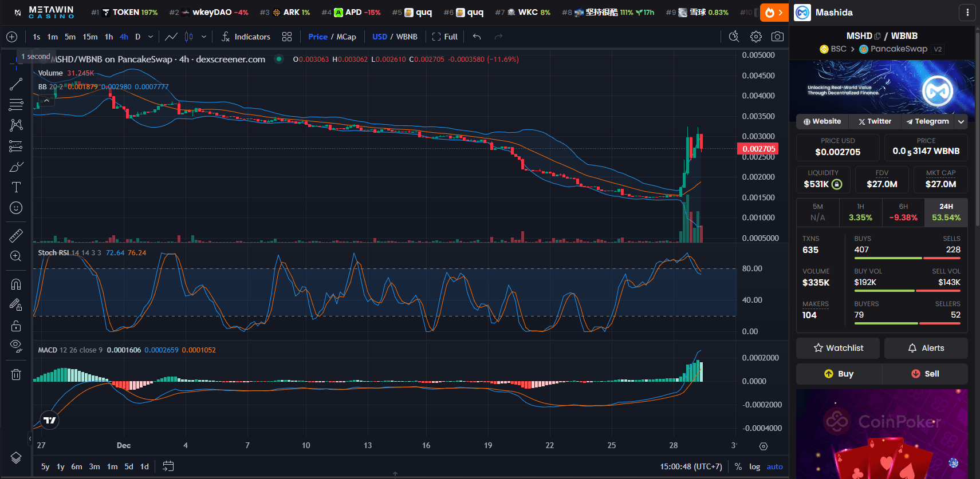Open the Indicators menu
This screenshot has width=980, height=479.
click(246, 37)
